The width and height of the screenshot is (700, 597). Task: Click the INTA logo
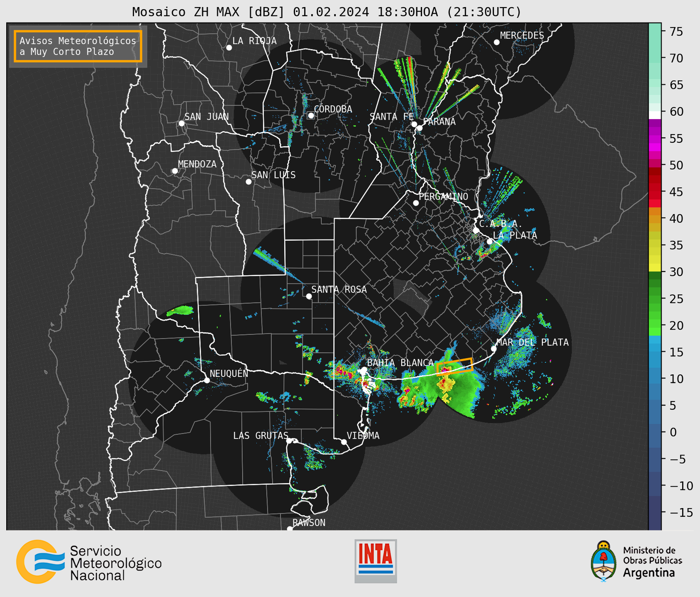[376, 561]
